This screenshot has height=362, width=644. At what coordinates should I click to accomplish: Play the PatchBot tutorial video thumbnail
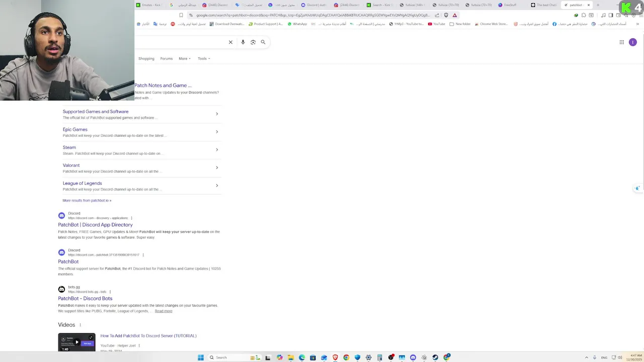(76, 342)
